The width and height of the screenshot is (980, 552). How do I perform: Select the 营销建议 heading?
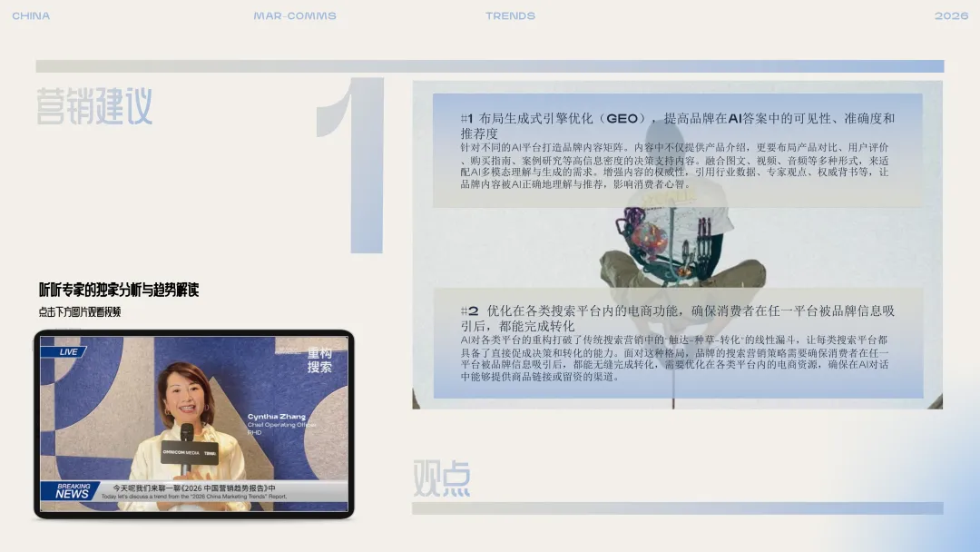click(x=94, y=106)
